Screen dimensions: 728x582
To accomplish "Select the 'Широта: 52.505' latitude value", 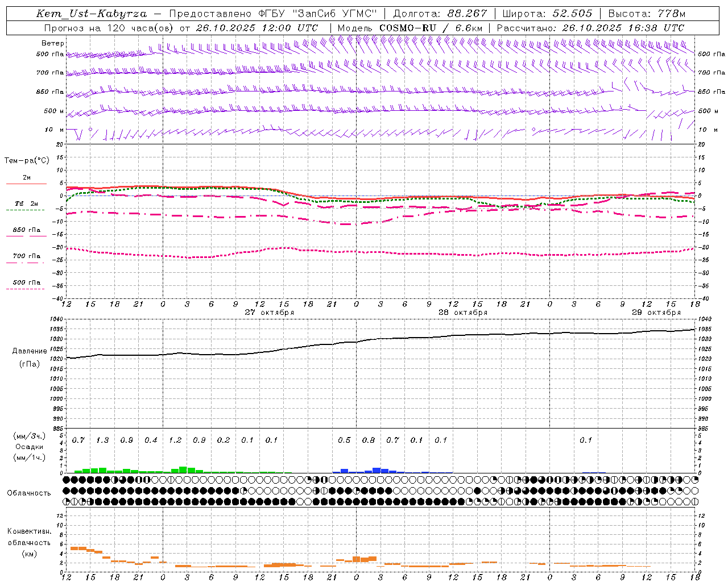I will [547, 14].
